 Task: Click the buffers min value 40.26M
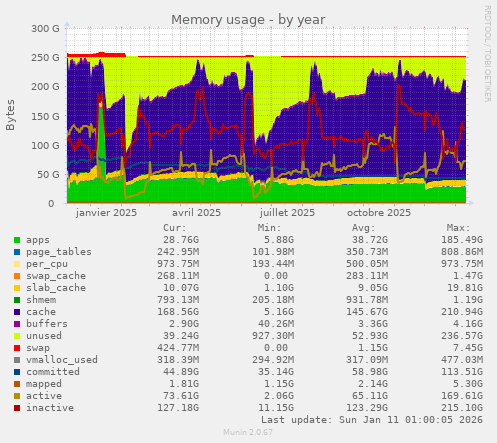click(x=276, y=324)
